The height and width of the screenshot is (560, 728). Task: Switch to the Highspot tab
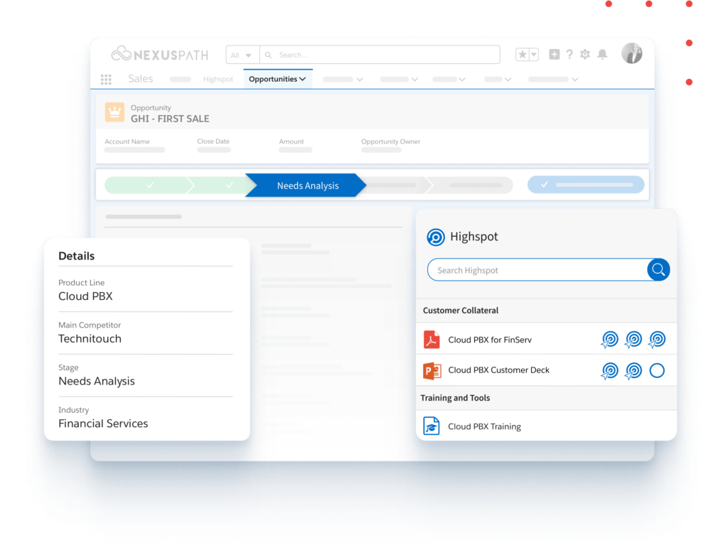(x=218, y=80)
